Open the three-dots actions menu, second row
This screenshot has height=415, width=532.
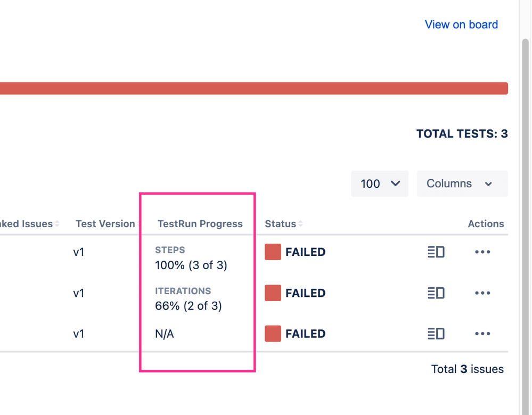[x=482, y=293]
